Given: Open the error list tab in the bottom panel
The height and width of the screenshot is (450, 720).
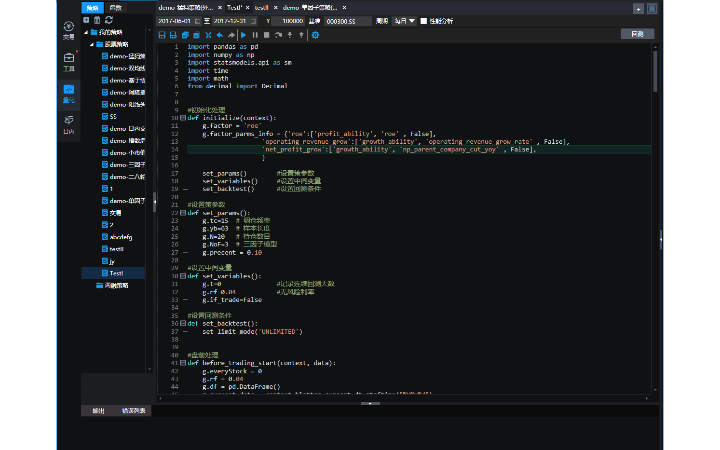Looking at the screenshot, I should (134, 411).
